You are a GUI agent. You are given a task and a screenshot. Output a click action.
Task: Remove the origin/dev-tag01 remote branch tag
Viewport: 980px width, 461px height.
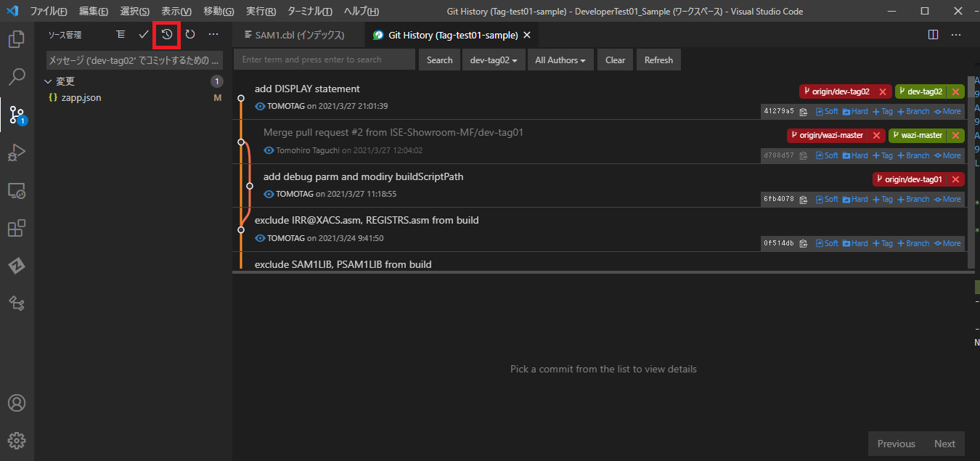(955, 179)
